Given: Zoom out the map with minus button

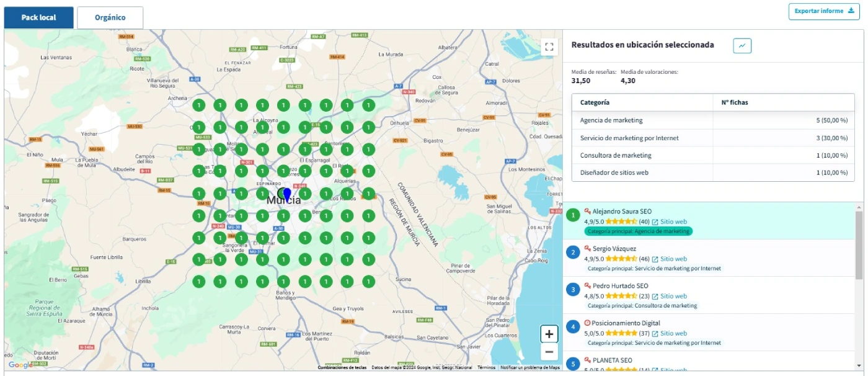Looking at the screenshot, I should (x=549, y=352).
